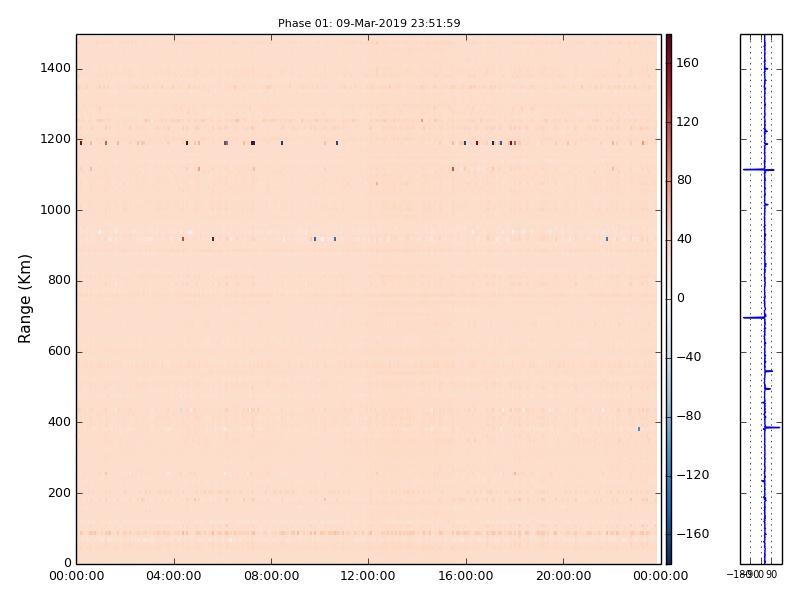
Task: Select the 16:00:00 time tick label
Action: pos(466,576)
